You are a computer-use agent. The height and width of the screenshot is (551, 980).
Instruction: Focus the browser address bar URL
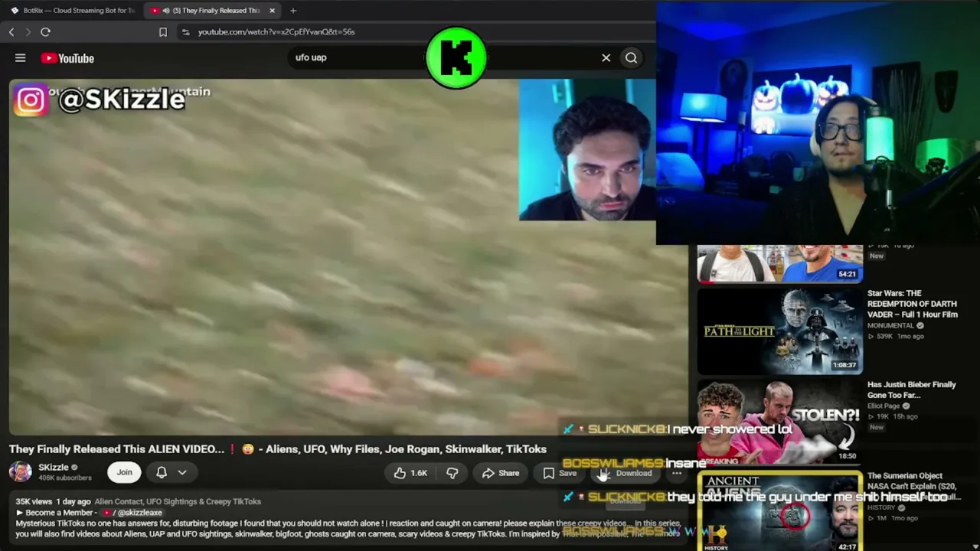click(x=276, y=32)
